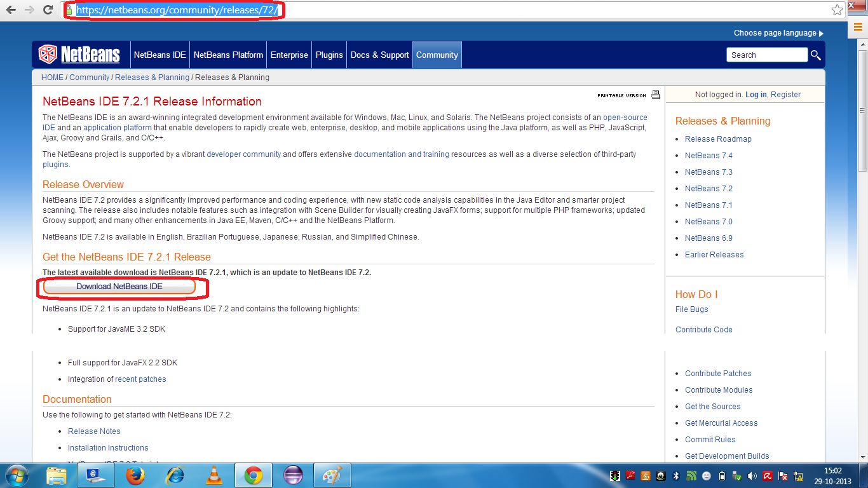Click the red Avira antivirus tray icon
Image resolution: width=868 pixels, height=488 pixels.
[x=768, y=476]
